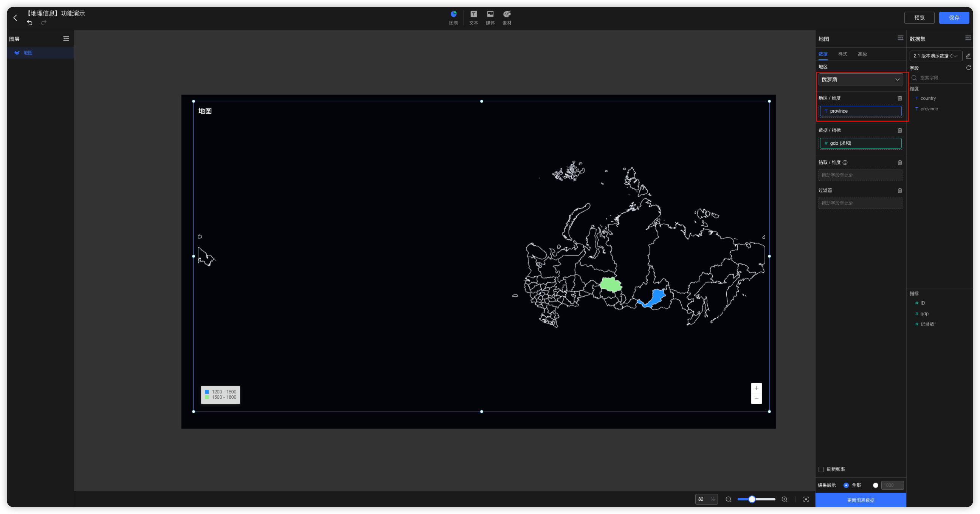
Task: Refresh the dataset fields list
Action: [x=968, y=68]
